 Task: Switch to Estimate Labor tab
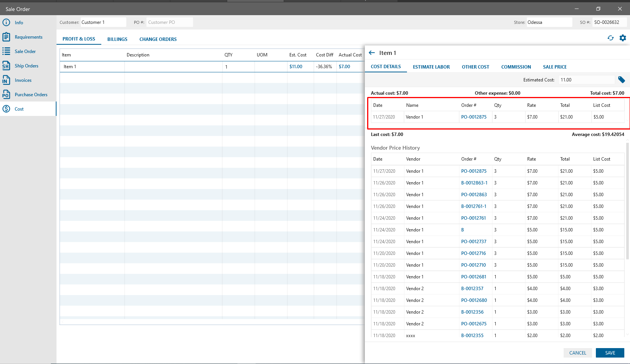(x=431, y=67)
